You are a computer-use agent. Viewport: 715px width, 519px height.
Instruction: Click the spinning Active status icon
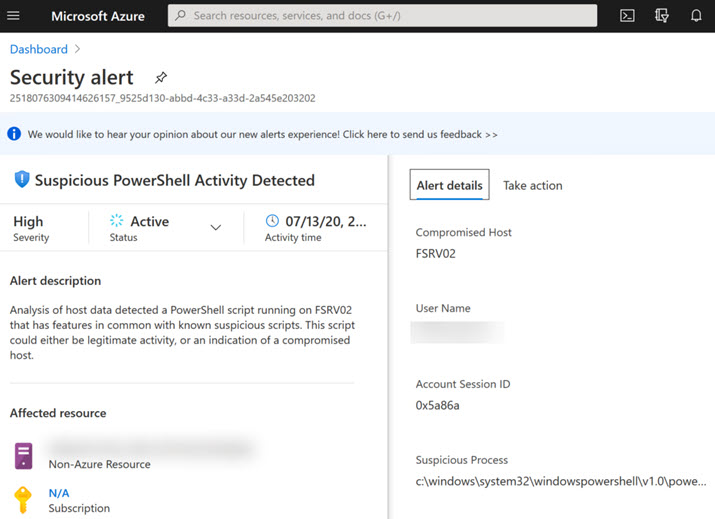pos(116,220)
